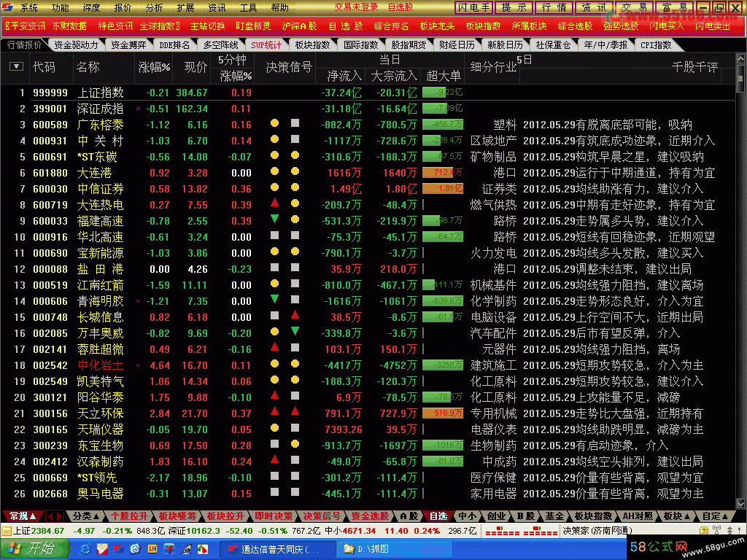Expand the 自定 popup in the bottom bar
Viewport: 747px width, 560px height.
(715, 516)
